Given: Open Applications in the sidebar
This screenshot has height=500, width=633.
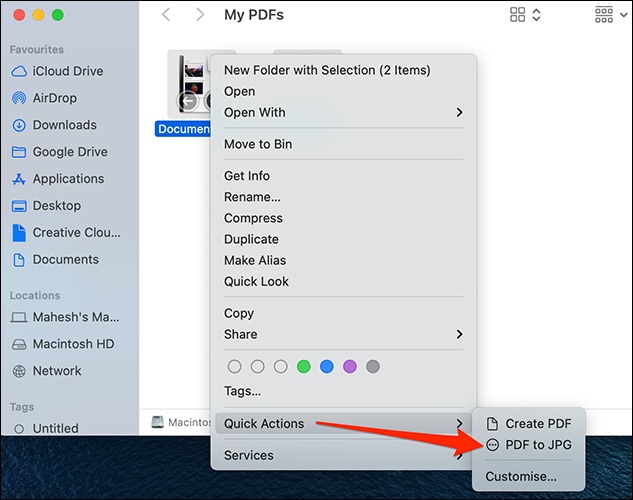Looking at the screenshot, I should 68,179.
